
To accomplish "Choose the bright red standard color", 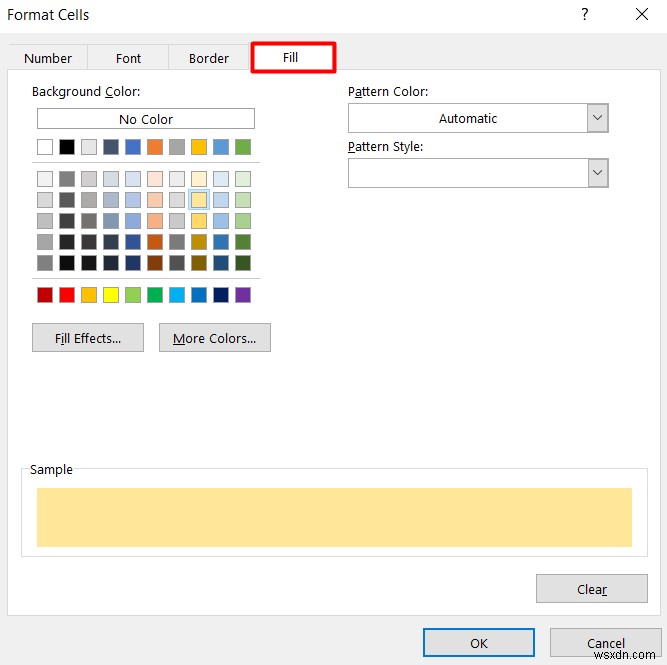I will pyautogui.click(x=67, y=295).
